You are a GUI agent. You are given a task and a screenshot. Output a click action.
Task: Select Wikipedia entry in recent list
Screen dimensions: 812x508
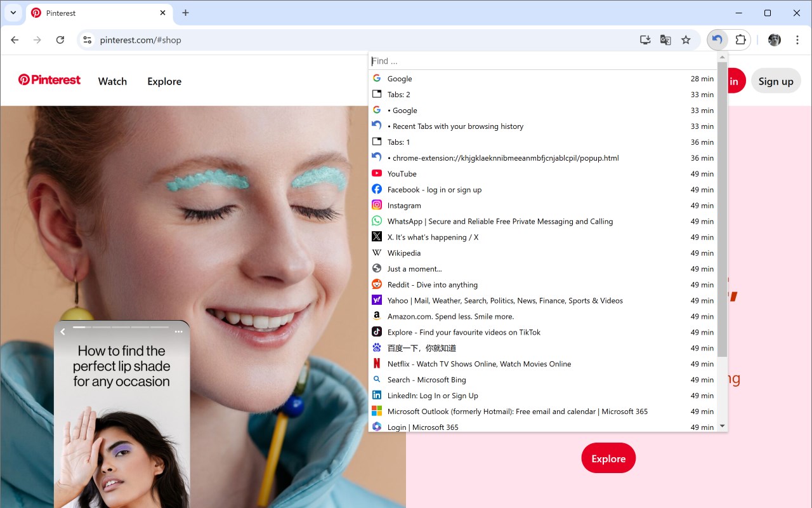pyautogui.click(x=543, y=253)
